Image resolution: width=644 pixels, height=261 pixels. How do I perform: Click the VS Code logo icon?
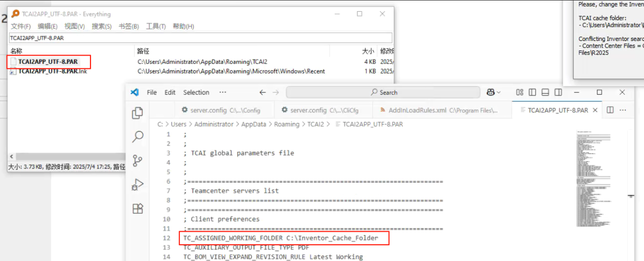coord(134,92)
